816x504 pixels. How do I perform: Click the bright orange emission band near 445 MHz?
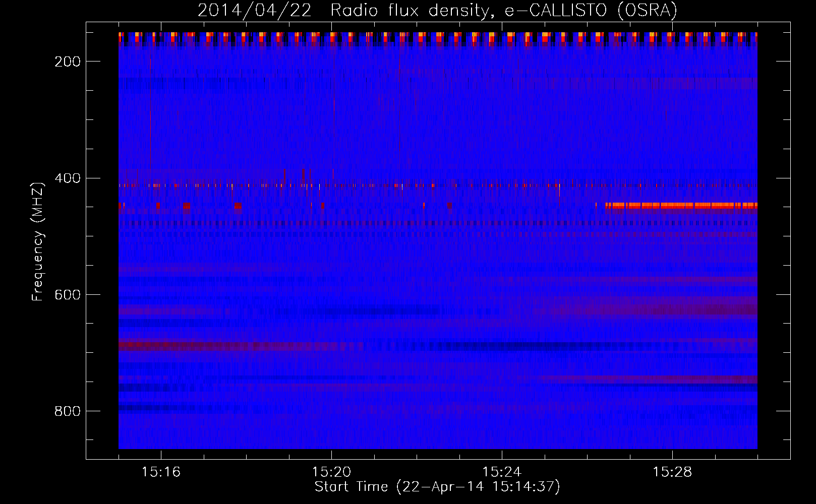coord(681,205)
